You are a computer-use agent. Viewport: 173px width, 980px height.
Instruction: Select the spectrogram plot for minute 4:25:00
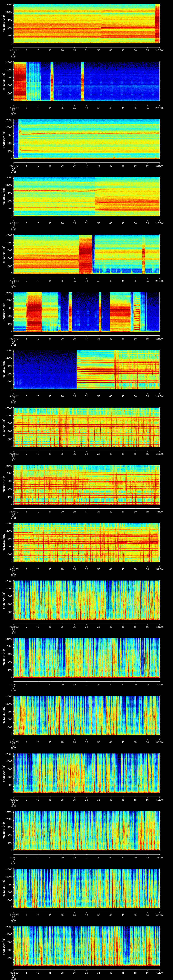click(x=86, y=196)
